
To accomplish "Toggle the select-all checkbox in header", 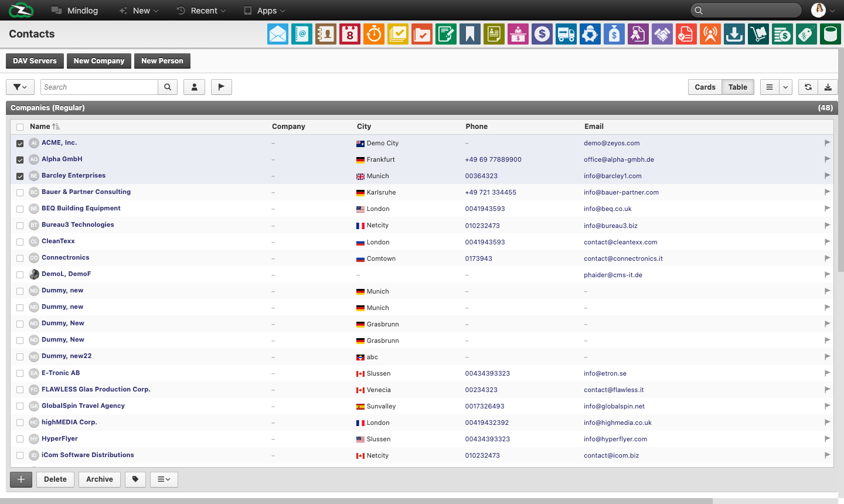I will 20,127.
